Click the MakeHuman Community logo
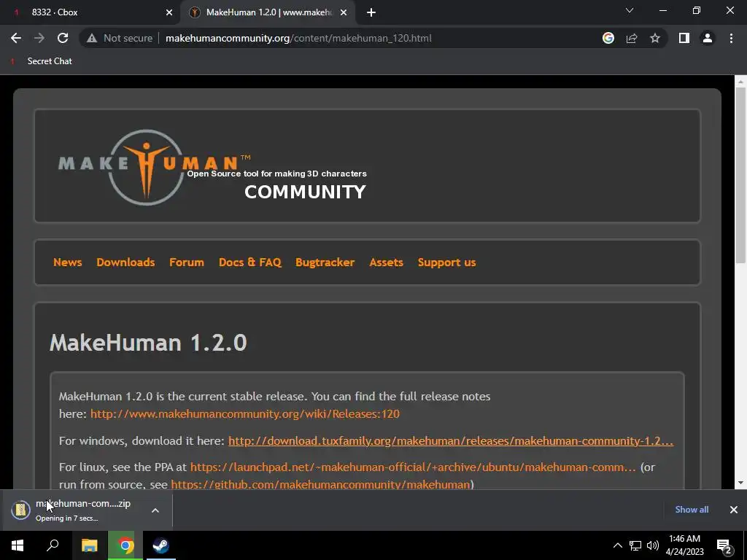 point(212,167)
